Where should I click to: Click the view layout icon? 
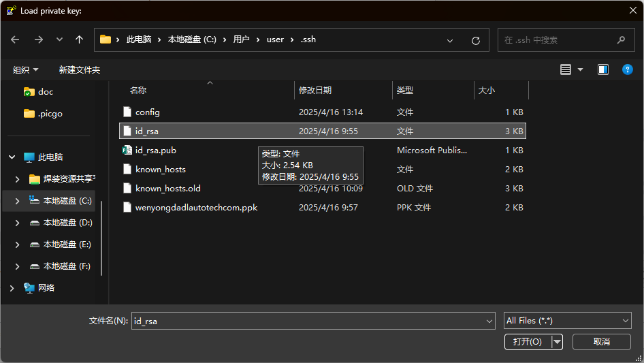point(566,69)
